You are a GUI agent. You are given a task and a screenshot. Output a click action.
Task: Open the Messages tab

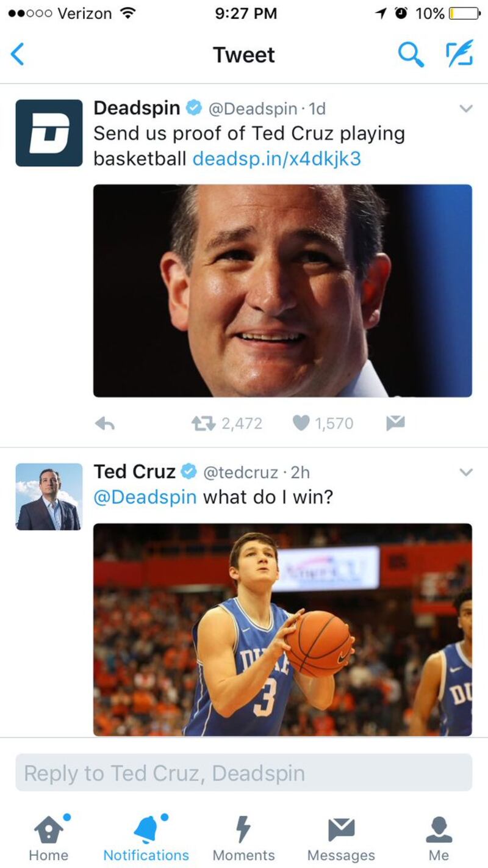(341, 837)
